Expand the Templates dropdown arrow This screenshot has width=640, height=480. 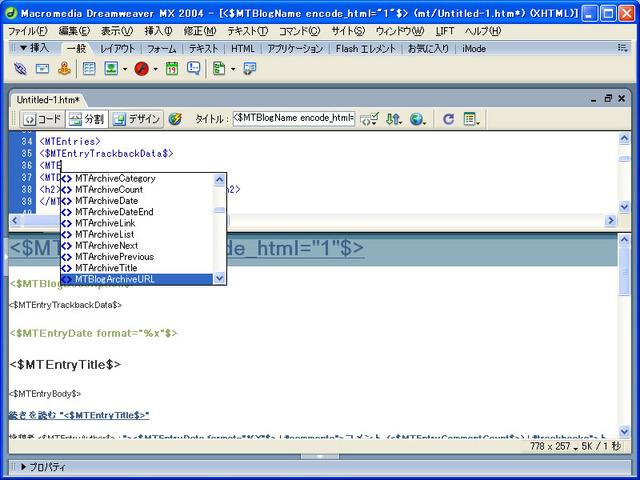(x=233, y=69)
